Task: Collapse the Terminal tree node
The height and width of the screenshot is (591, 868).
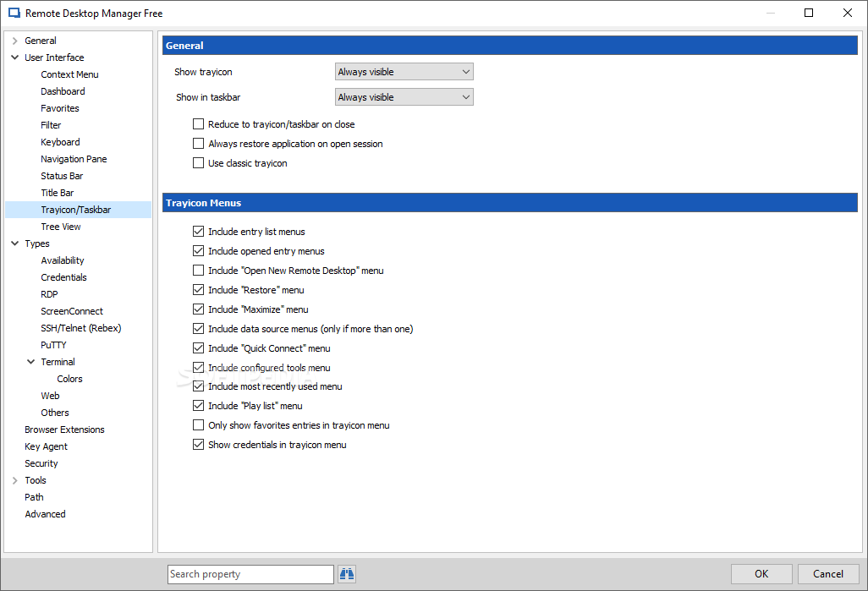Action: 31,361
